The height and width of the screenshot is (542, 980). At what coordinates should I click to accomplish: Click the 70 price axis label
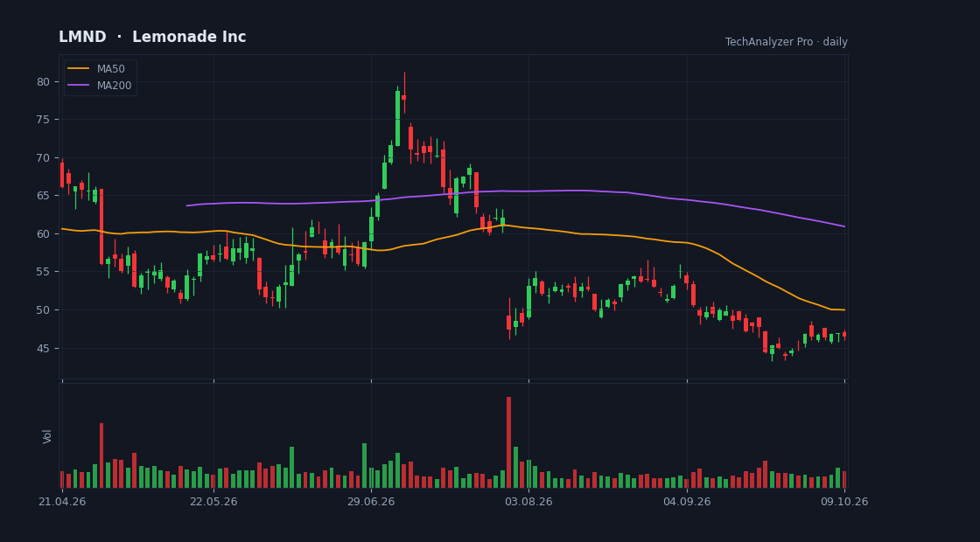(44, 157)
